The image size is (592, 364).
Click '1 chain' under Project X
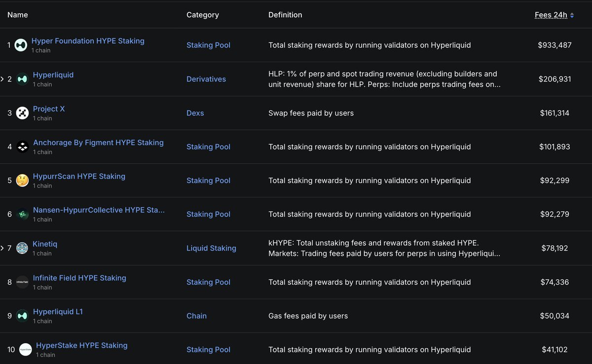click(x=42, y=118)
